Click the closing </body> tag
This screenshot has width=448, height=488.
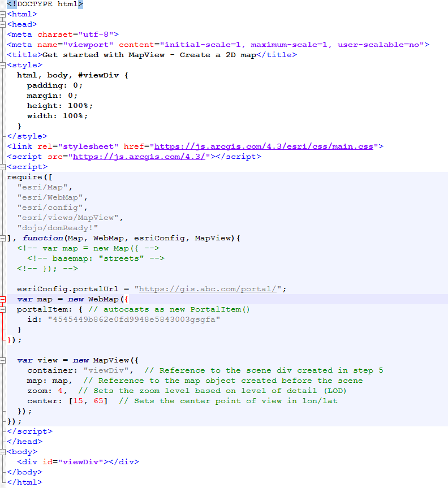pyautogui.click(x=24, y=472)
